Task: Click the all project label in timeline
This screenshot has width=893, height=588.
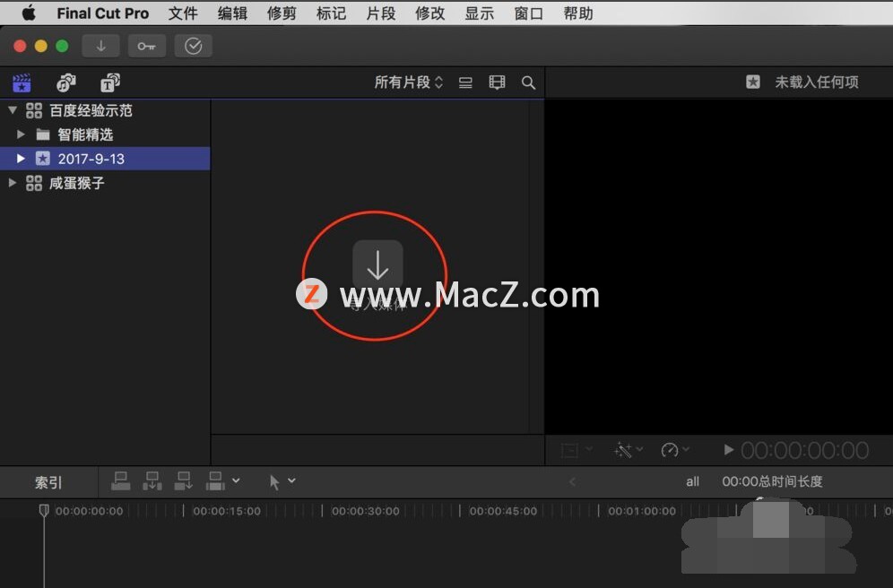Action: [x=692, y=481]
